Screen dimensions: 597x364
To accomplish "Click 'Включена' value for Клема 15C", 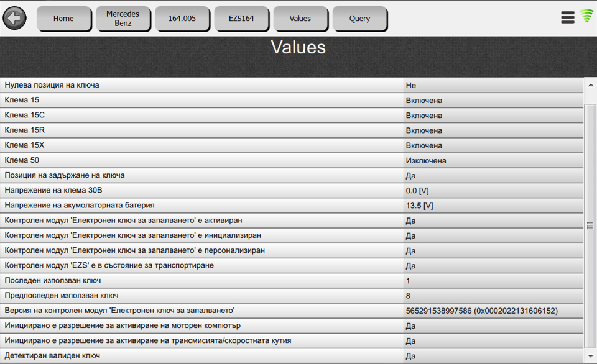I will point(423,116).
